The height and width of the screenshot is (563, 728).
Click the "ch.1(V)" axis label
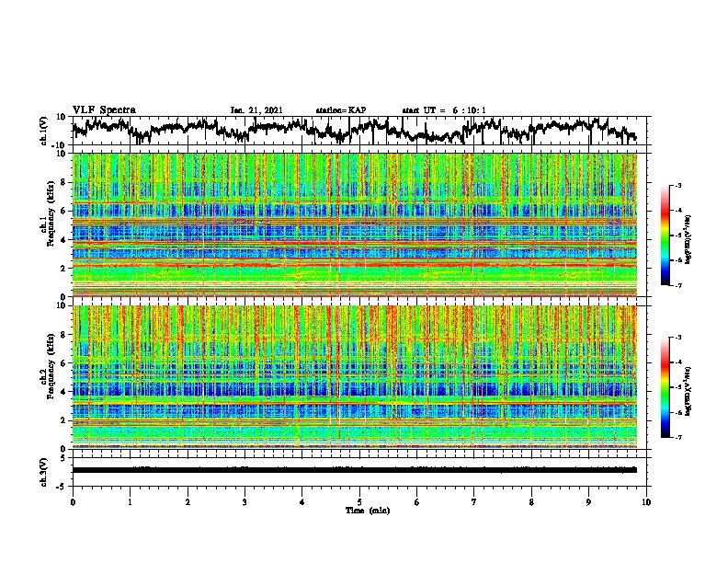coord(44,131)
